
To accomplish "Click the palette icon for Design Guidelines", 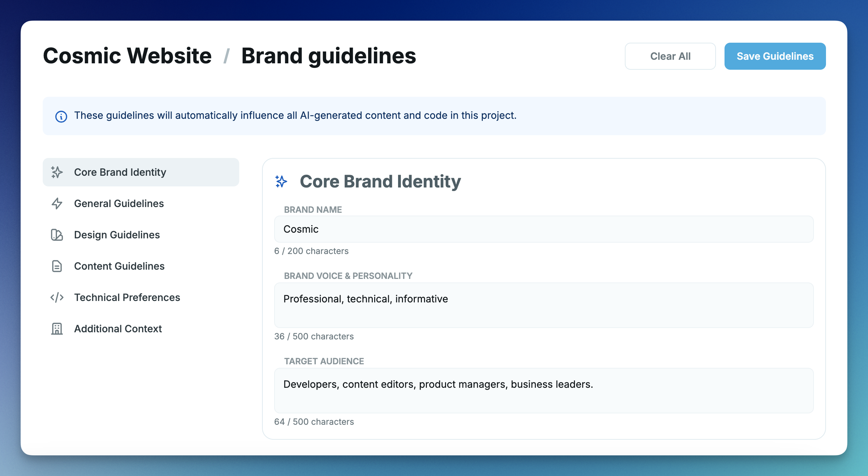I will point(57,235).
